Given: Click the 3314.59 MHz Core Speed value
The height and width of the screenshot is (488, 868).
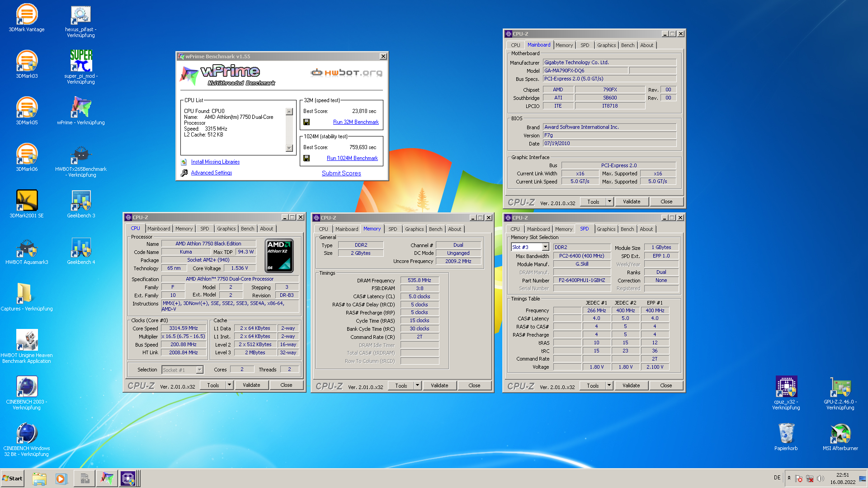Looking at the screenshot, I should tap(184, 328).
